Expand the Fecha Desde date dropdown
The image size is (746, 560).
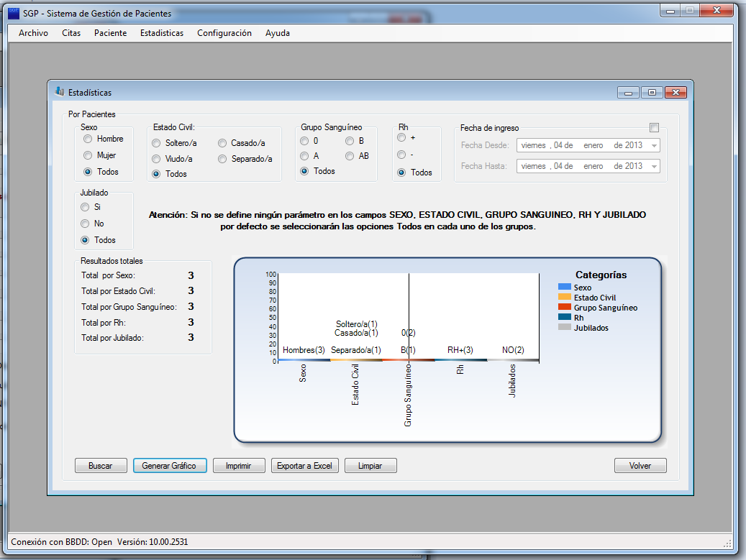point(654,145)
